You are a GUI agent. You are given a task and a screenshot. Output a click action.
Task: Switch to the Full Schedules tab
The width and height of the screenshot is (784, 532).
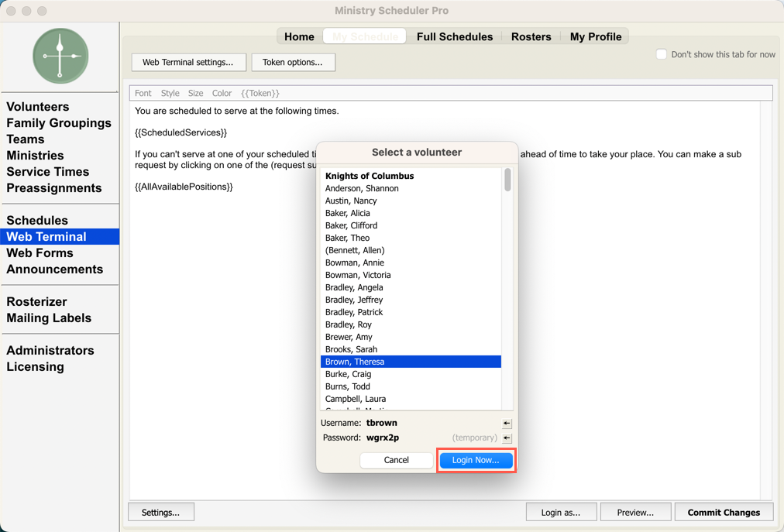click(x=455, y=36)
